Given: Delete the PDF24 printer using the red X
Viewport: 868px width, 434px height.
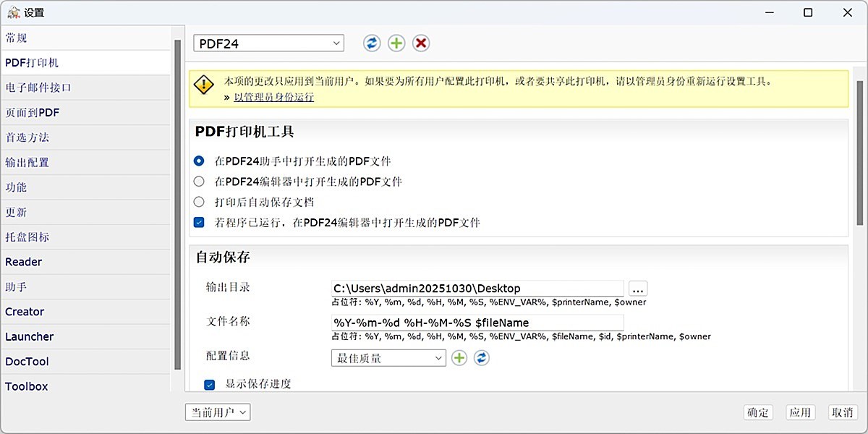Looking at the screenshot, I should [x=420, y=43].
